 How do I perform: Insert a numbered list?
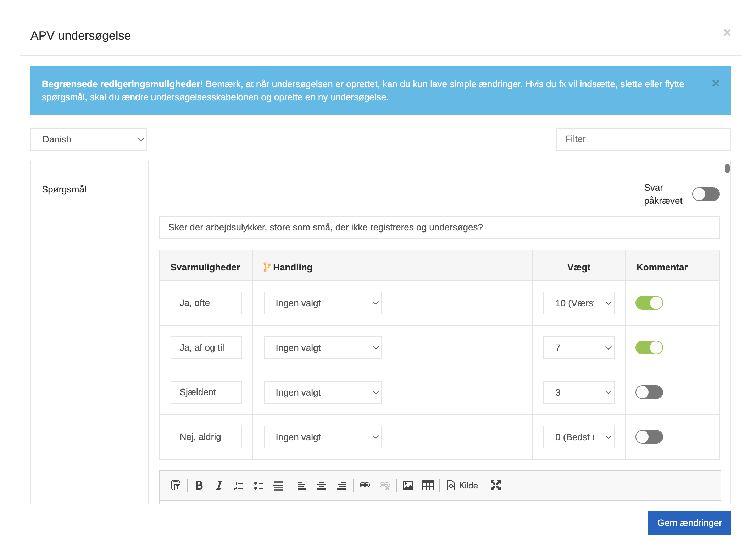click(239, 485)
